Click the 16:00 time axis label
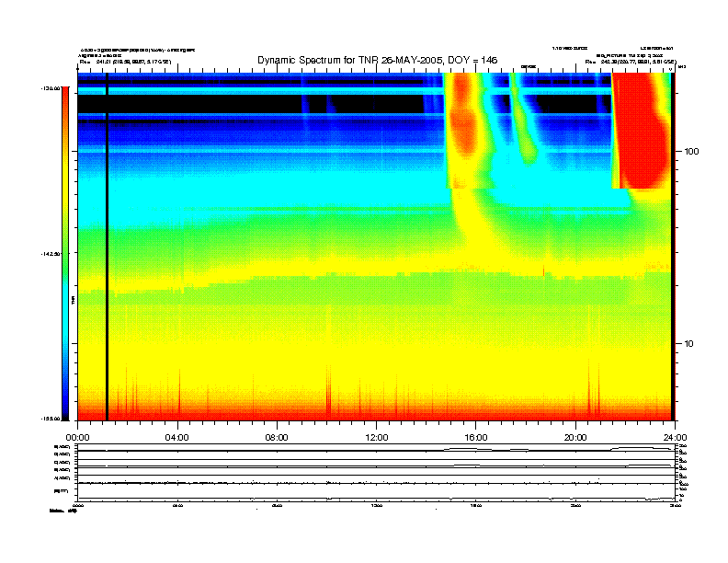 click(x=476, y=438)
